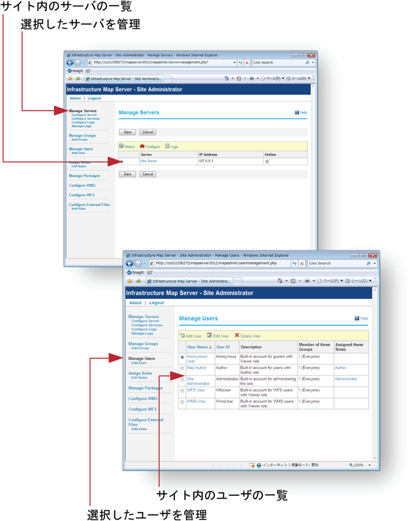Open Live Search options dropdown in Manage Users window

374,263
